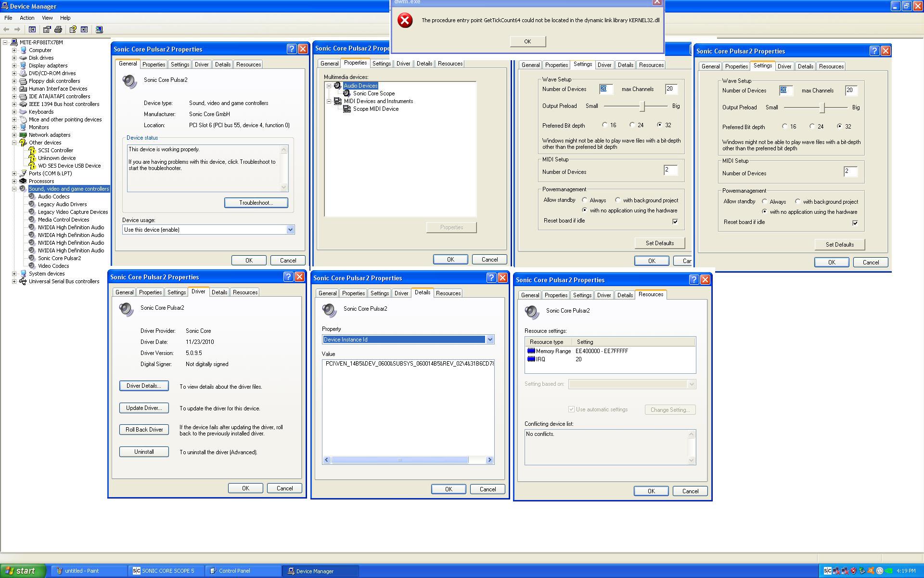The image size is (924, 578).
Task: Click the Roll Back Driver button
Action: coord(144,430)
